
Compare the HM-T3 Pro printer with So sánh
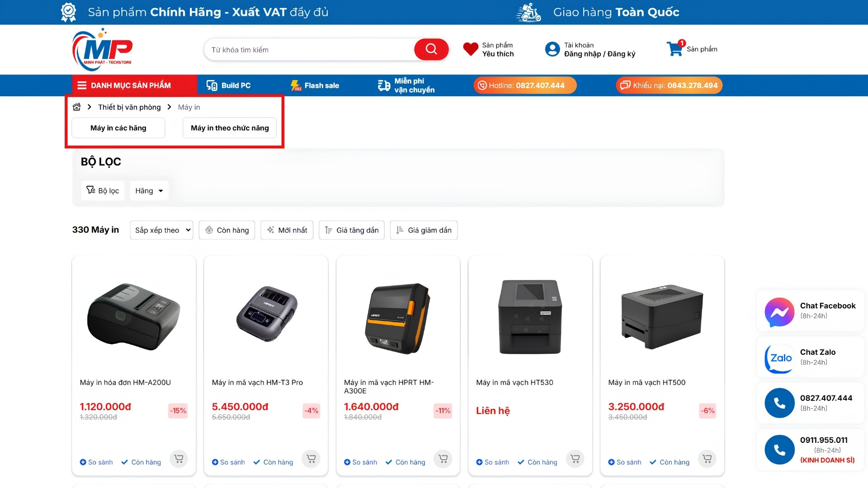click(x=228, y=462)
